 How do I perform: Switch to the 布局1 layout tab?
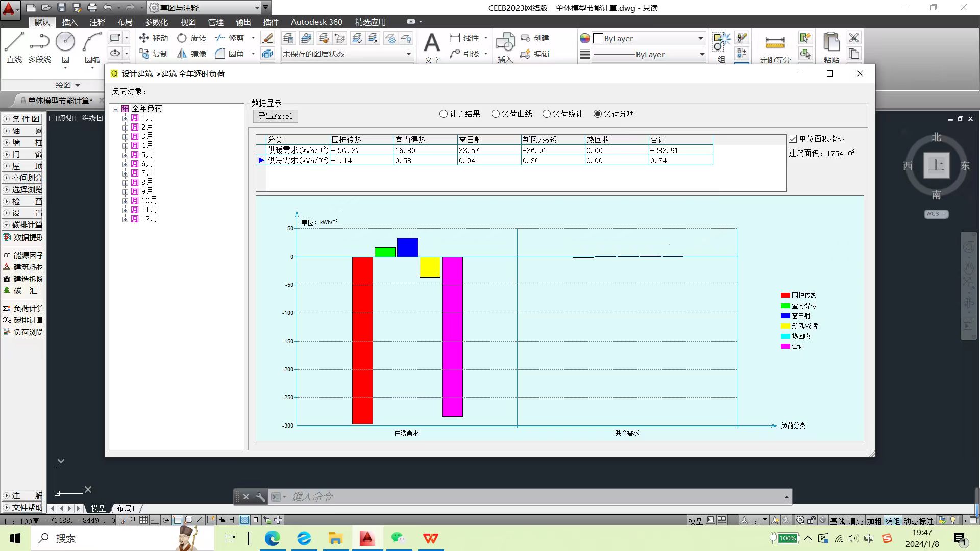click(x=126, y=508)
